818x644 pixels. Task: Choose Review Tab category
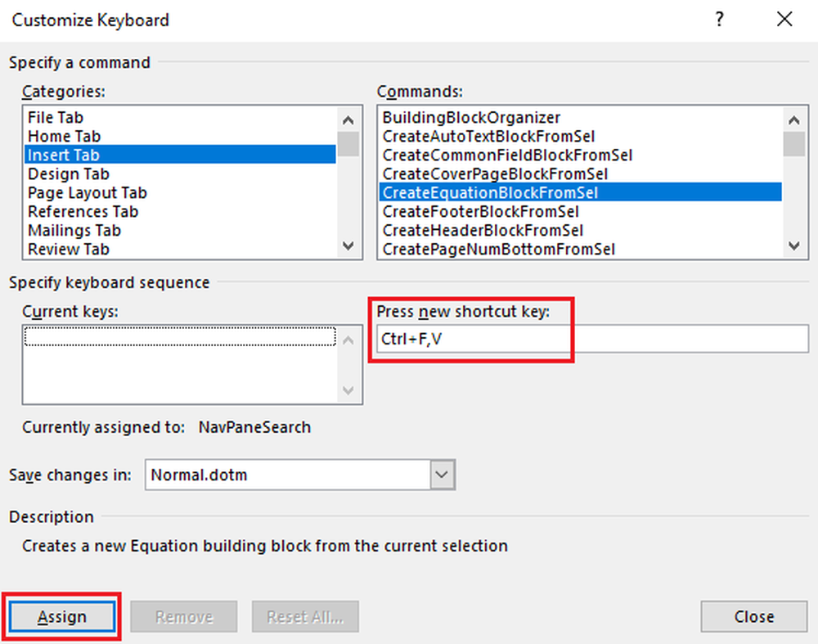click(68, 249)
